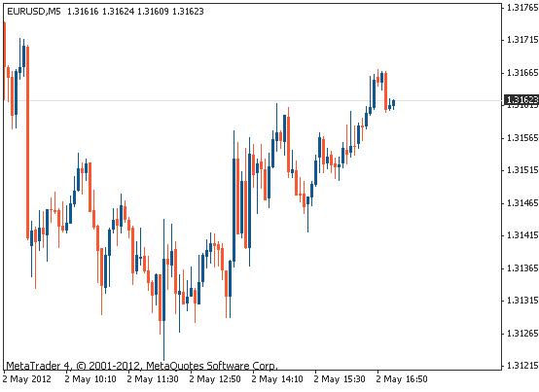Click time axis label 2 May 11:30

(x=153, y=379)
